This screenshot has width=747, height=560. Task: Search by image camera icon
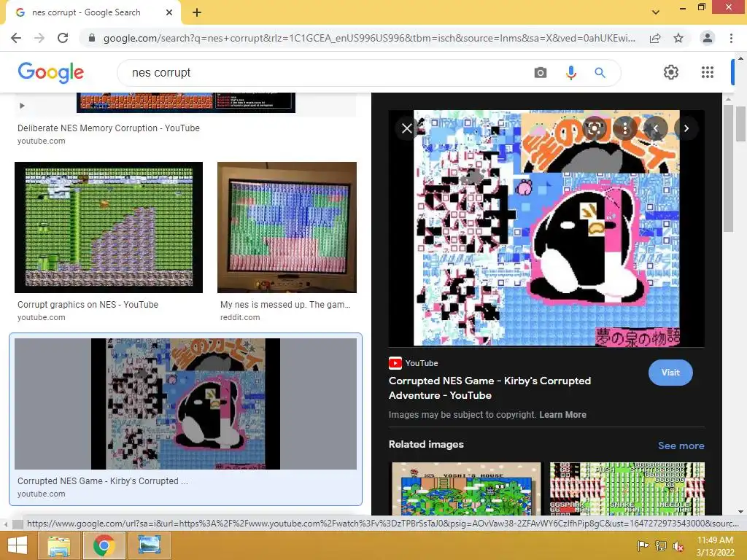(541, 73)
